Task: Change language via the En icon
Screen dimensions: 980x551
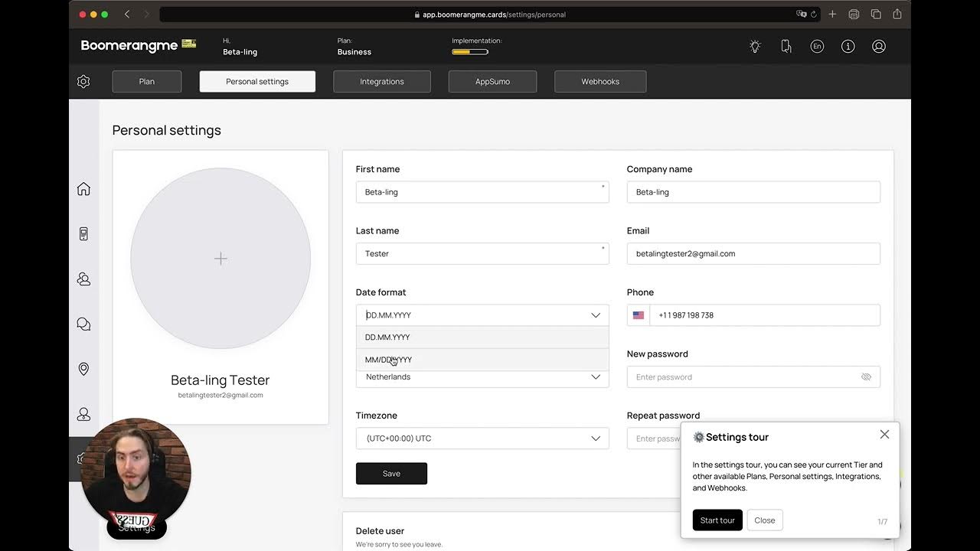Action: coord(817,47)
